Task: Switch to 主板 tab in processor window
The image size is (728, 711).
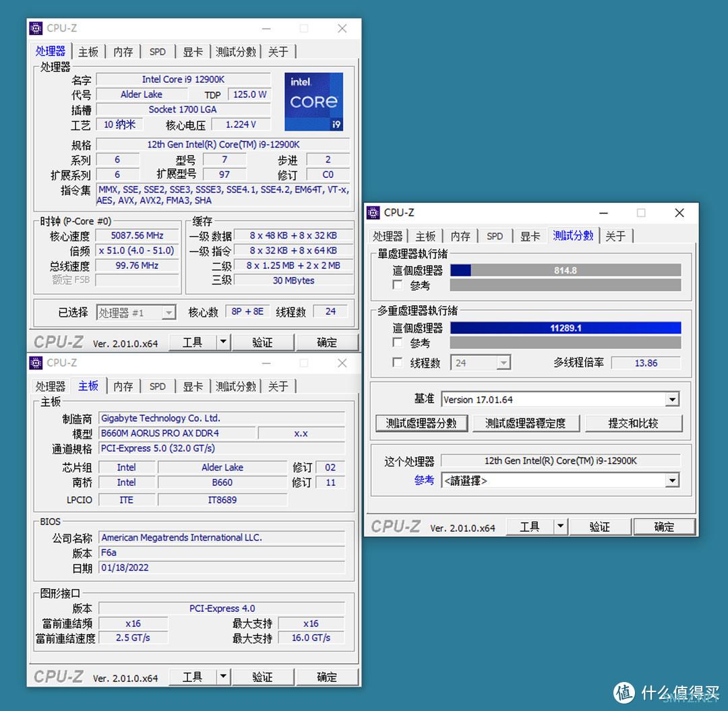Action: [x=88, y=51]
